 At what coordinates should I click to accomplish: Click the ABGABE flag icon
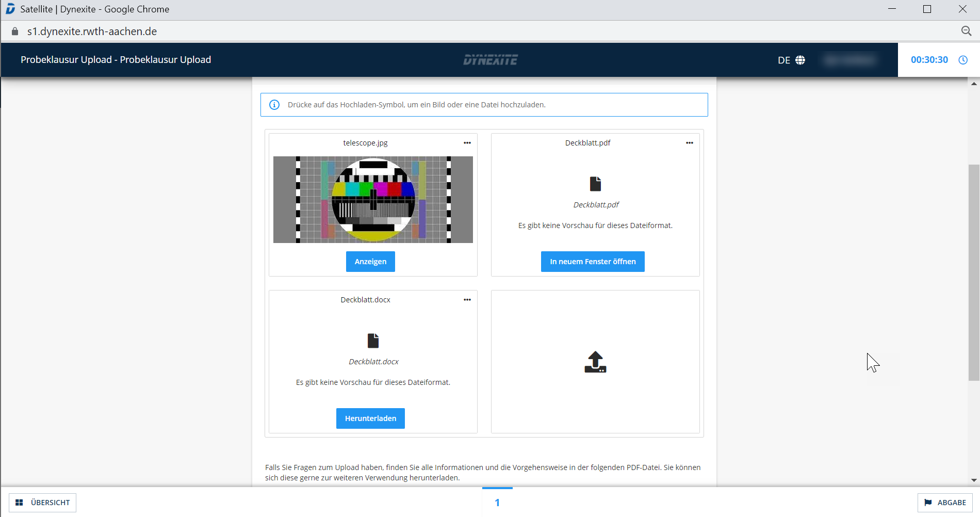point(928,503)
